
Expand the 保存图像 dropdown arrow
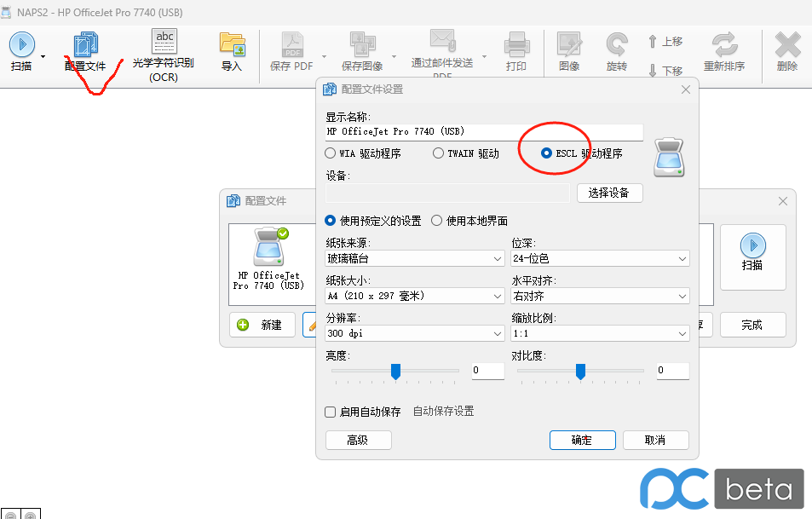pos(394,56)
